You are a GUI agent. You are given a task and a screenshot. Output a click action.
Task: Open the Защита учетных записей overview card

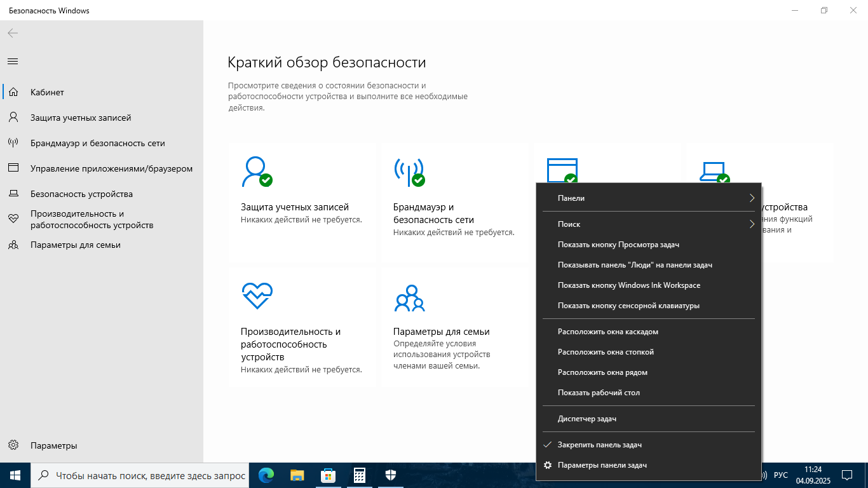coord(302,201)
